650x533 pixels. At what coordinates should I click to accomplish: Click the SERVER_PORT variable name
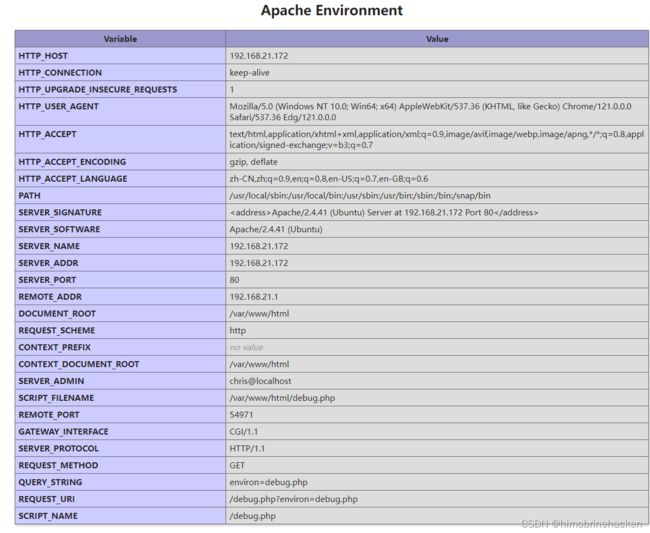point(47,280)
